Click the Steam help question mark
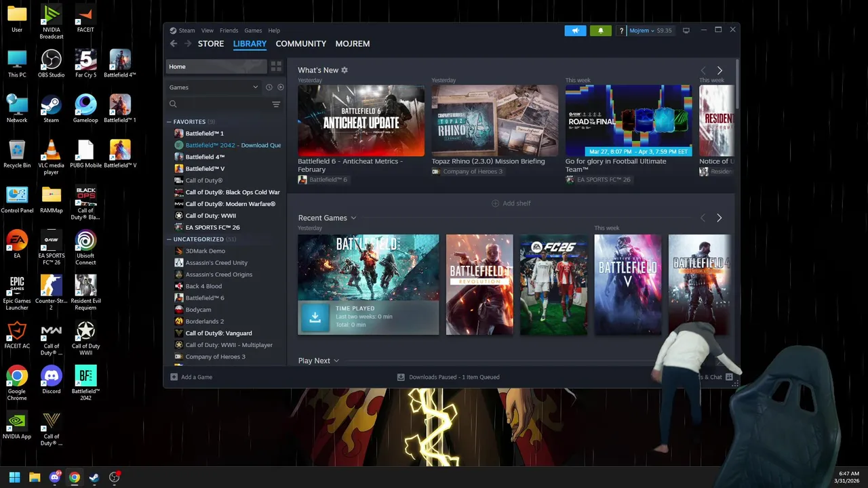The image size is (868, 488). (x=621, y=30)
